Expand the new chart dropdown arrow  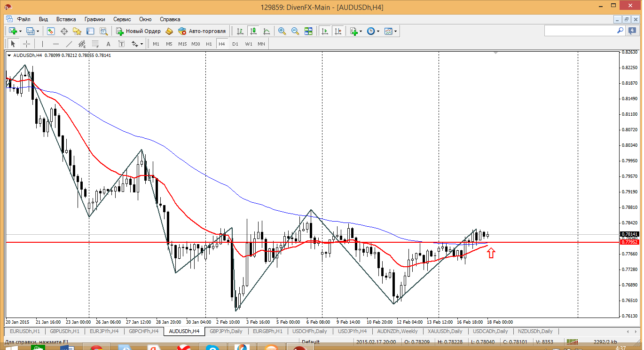(20, 31)
